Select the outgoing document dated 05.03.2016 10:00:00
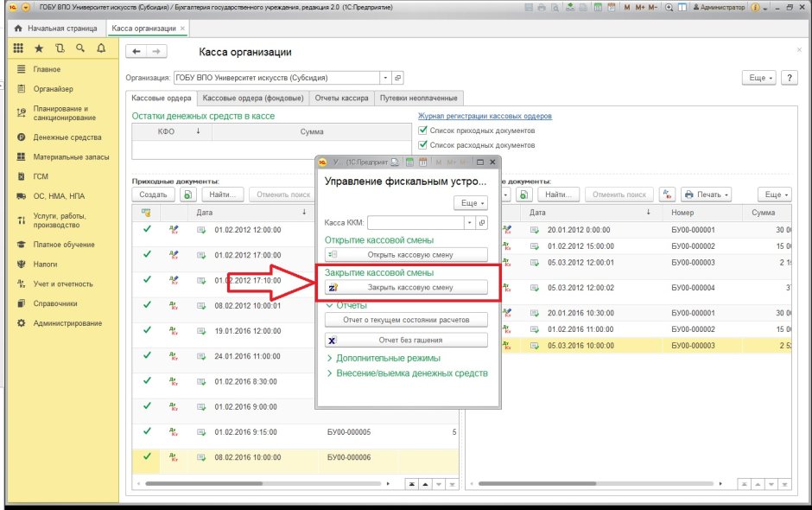 [x=646, y=346]
